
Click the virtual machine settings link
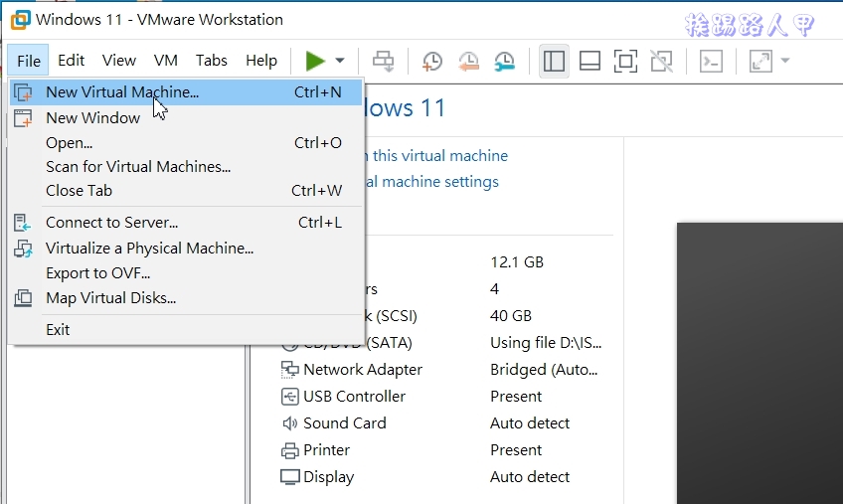pos(433,182)
